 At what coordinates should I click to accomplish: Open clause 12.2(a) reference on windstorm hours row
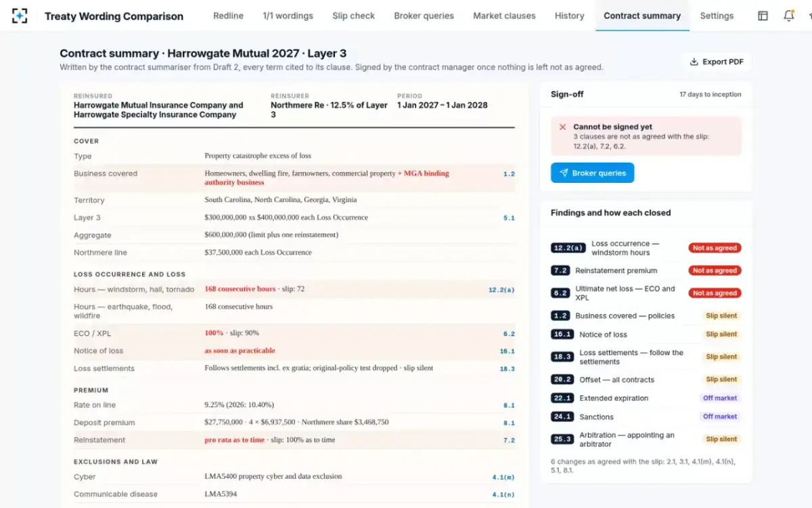(x=501, y=290)
